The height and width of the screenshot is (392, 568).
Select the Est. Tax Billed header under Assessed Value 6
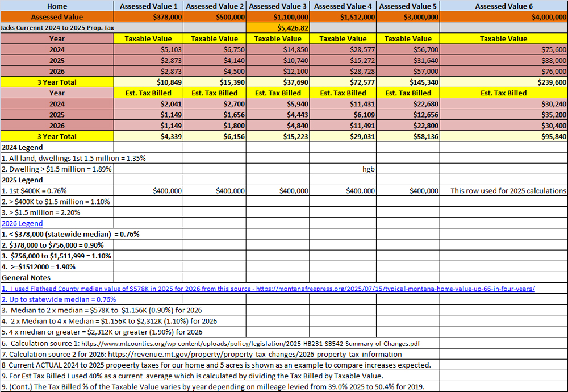(x=504, y=93)
